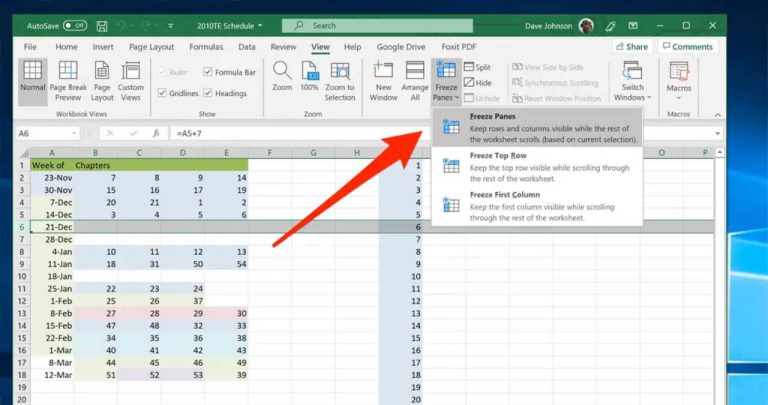The height and width of the screenshot is (405, 768).
Task: Click the Insert Function fx icon
Action: click(156, 133)
